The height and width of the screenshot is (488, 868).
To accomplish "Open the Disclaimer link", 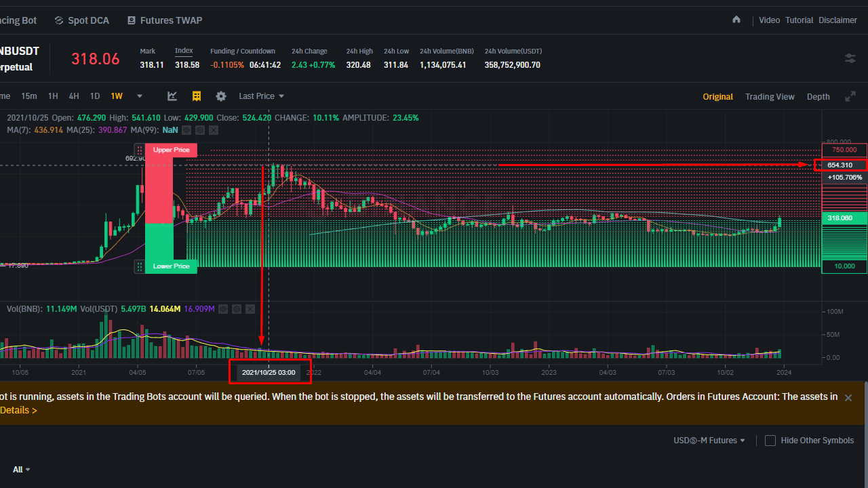I will click(837, 20).
